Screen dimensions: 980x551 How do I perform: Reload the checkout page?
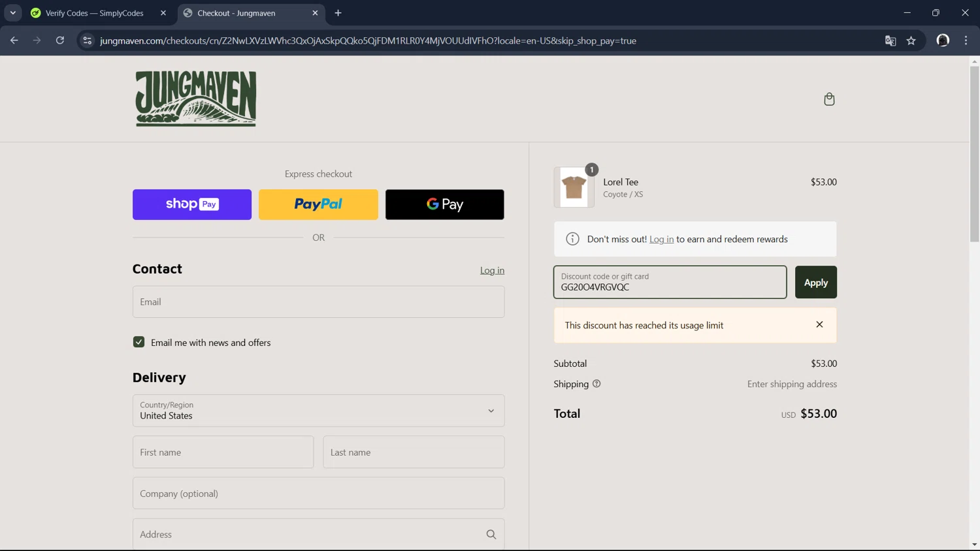60,40
